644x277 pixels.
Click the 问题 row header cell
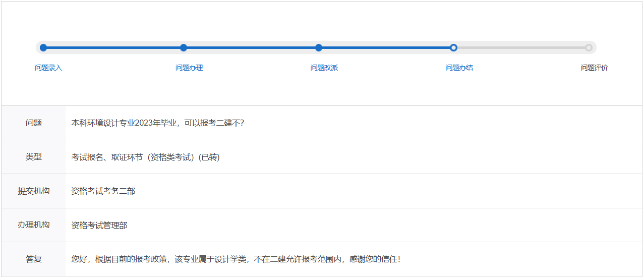tap(34, 123)
